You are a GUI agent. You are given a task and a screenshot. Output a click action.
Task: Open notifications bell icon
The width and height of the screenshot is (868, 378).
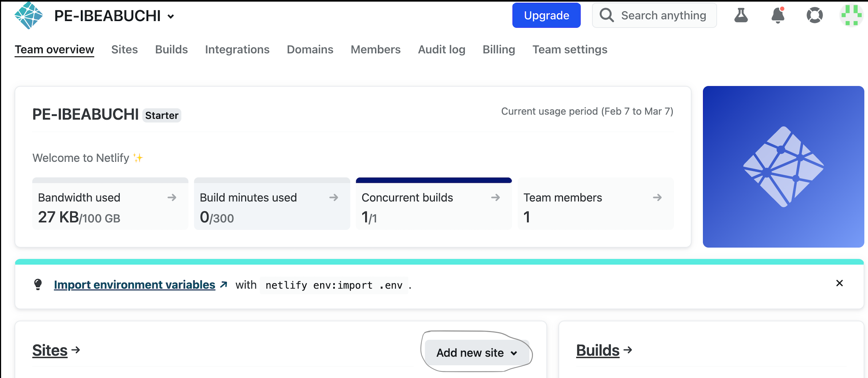[778, 15]
